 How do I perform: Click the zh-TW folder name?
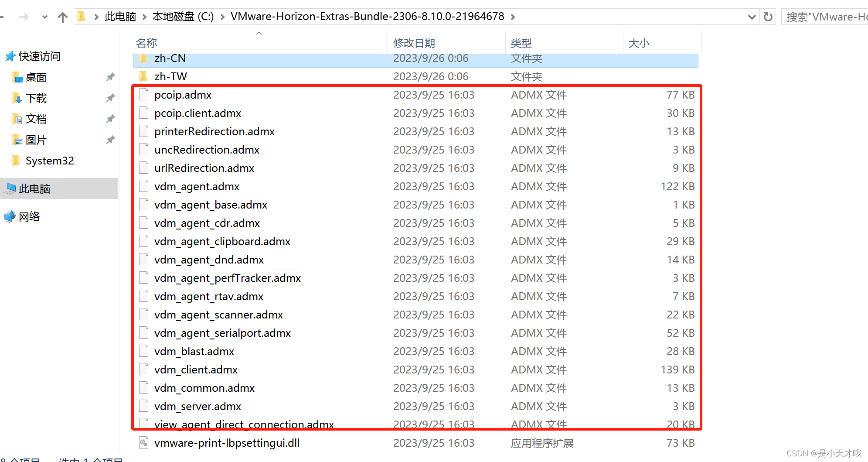tap(170, 76)
